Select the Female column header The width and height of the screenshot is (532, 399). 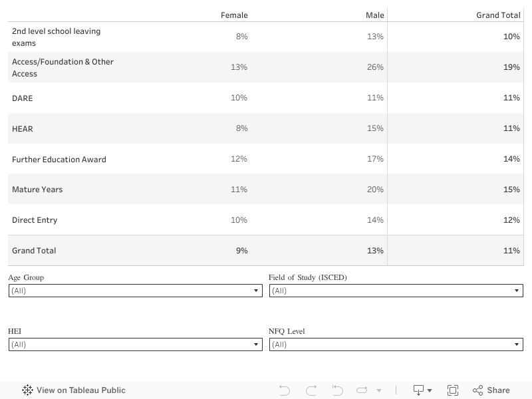coord(234,15)
